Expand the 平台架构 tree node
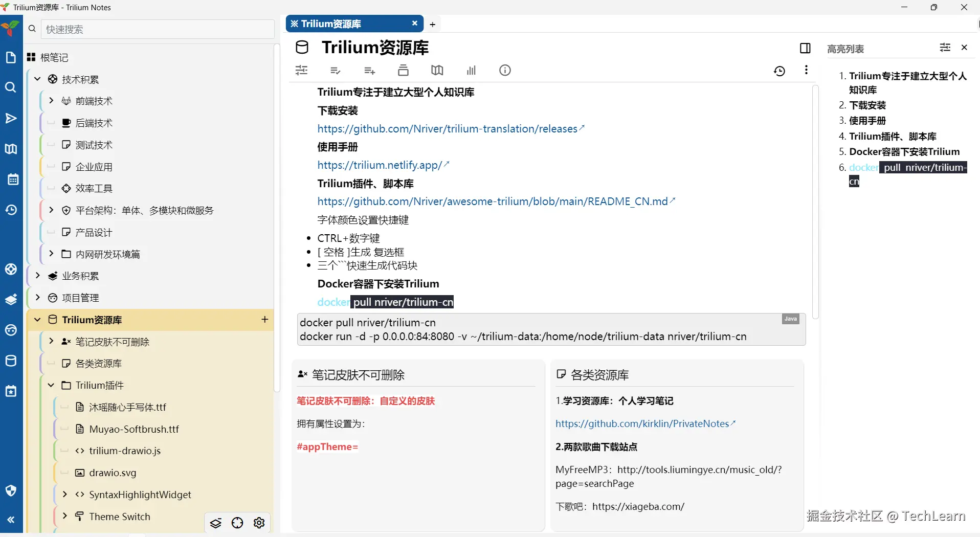Screen dimensions: 980x537 tap(51, 210)
